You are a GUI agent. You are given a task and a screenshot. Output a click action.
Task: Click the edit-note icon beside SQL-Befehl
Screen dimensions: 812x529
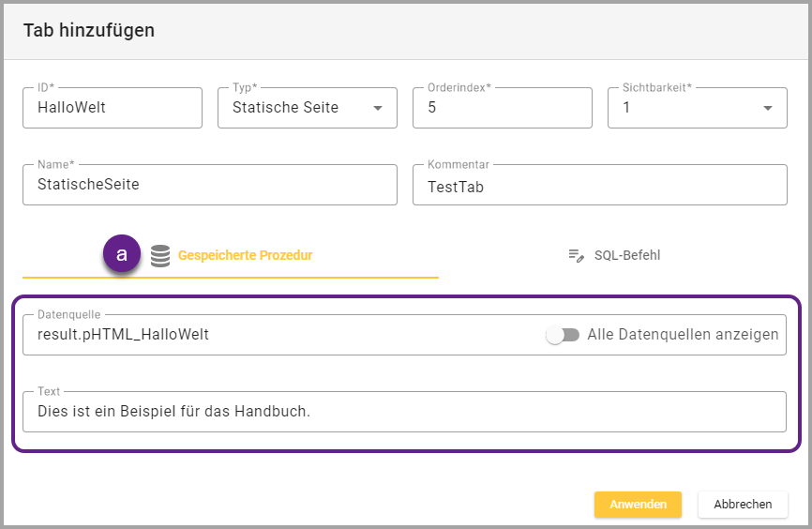coord(577,255)
